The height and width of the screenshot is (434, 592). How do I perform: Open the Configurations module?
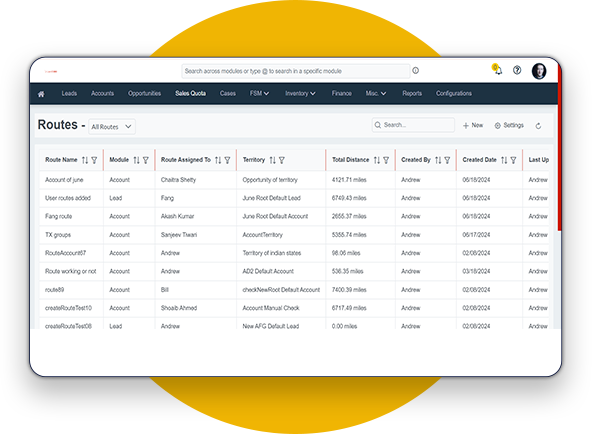click(x=454, y=93)
